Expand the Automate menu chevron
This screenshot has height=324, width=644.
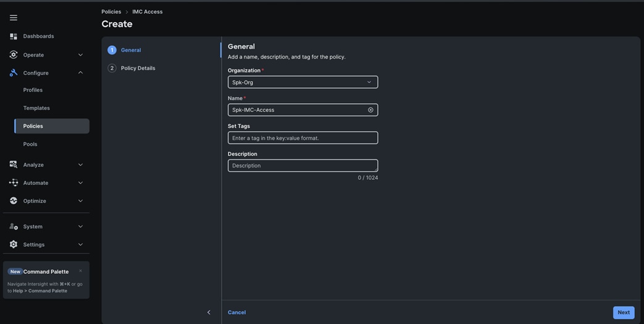click(80, 182)
